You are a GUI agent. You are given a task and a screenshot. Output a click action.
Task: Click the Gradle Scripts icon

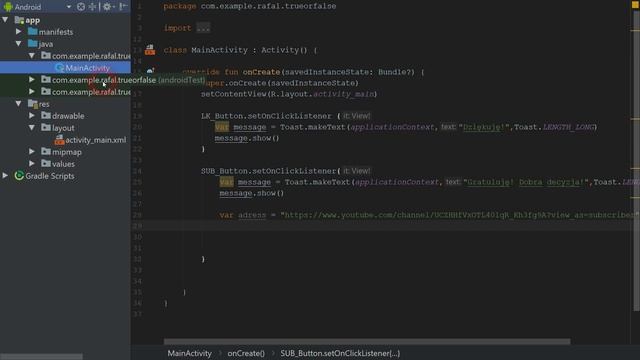click(x=19, y=176)
